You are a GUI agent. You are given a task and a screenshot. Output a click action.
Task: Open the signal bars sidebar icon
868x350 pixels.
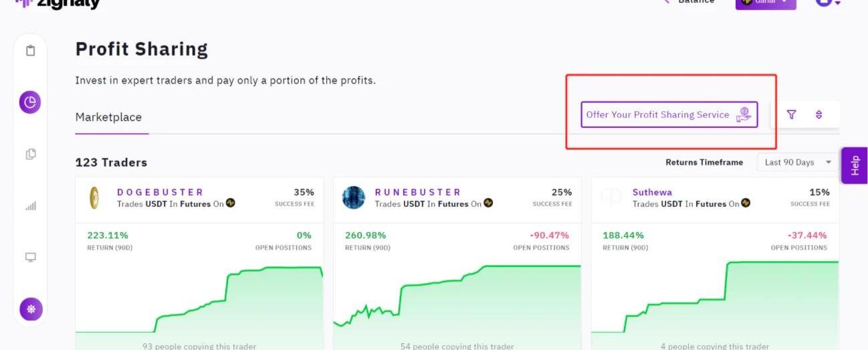click(30, 206)
